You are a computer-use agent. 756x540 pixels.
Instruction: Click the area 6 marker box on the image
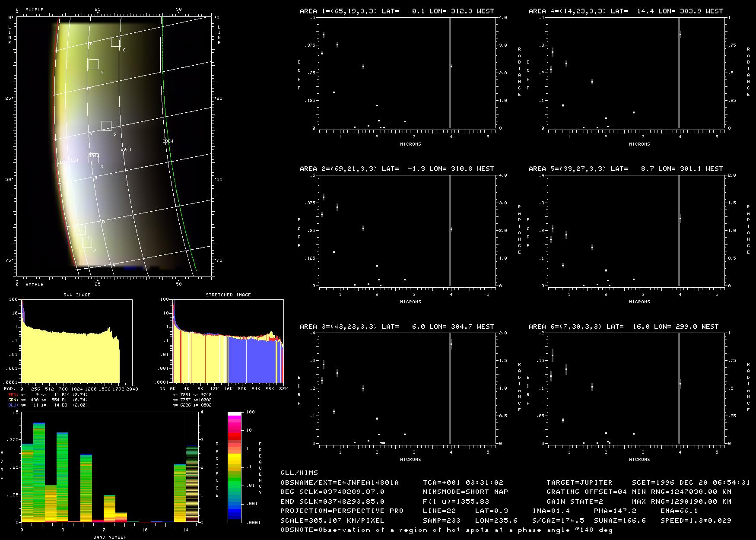point(115,41)
